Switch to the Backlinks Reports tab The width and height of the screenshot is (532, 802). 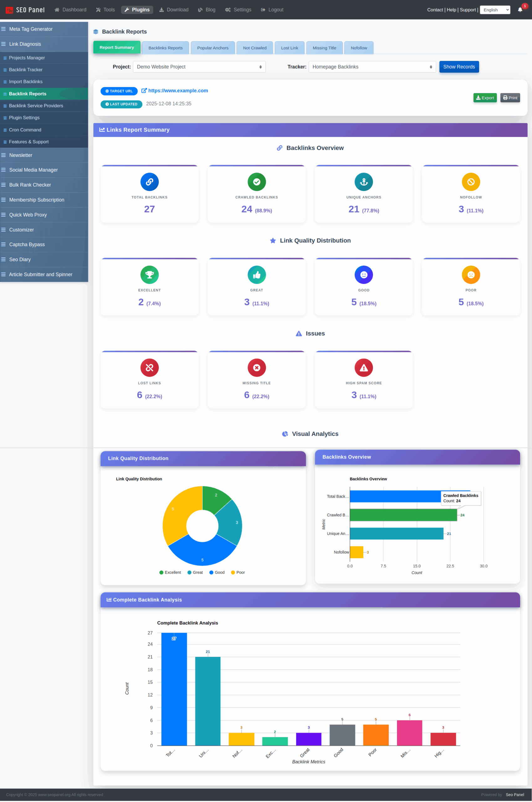pos(166,48)
